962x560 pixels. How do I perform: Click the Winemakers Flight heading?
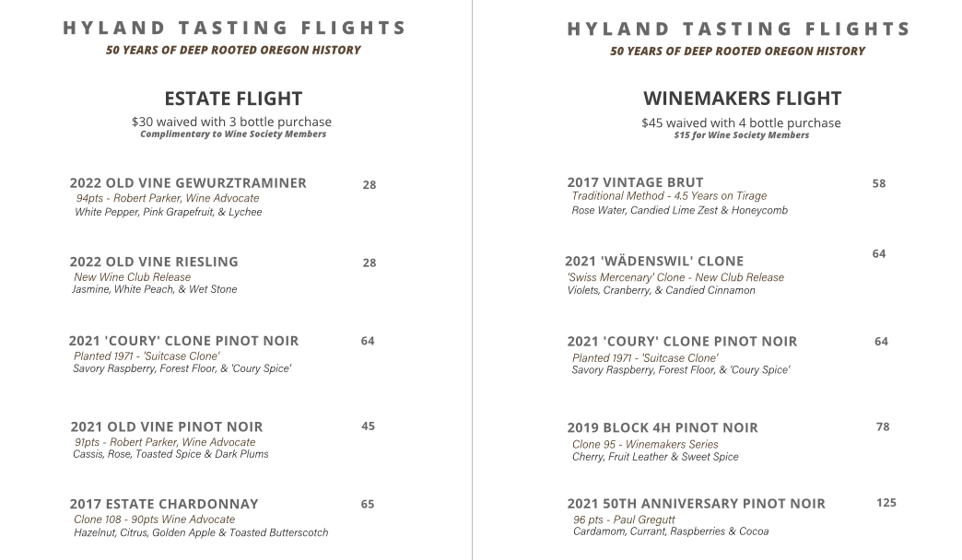(742, 99)
